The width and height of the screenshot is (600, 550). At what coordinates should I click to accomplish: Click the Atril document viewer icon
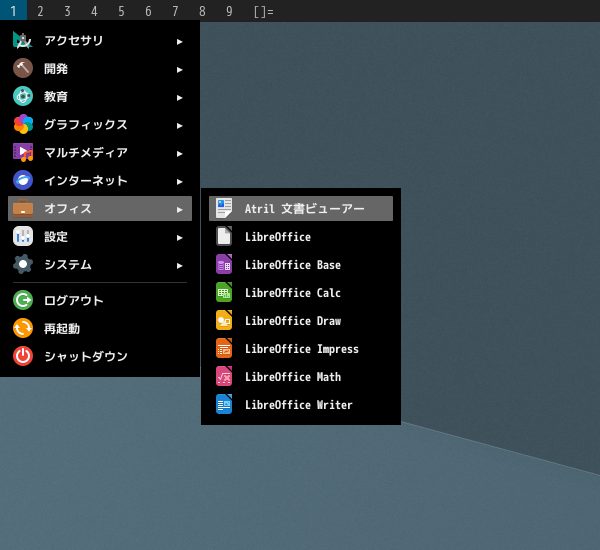[x=224, y=208]
